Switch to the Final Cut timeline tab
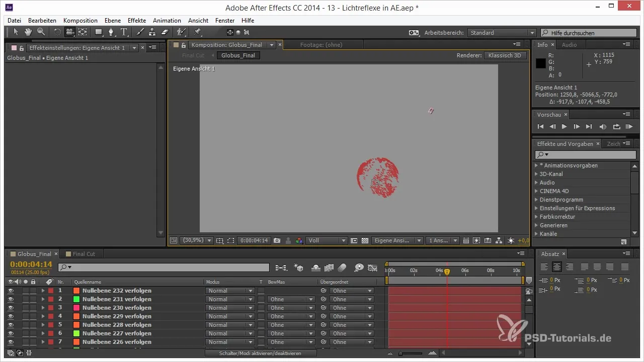The height and width of the screenshot is (362, 644). (84, 254)
